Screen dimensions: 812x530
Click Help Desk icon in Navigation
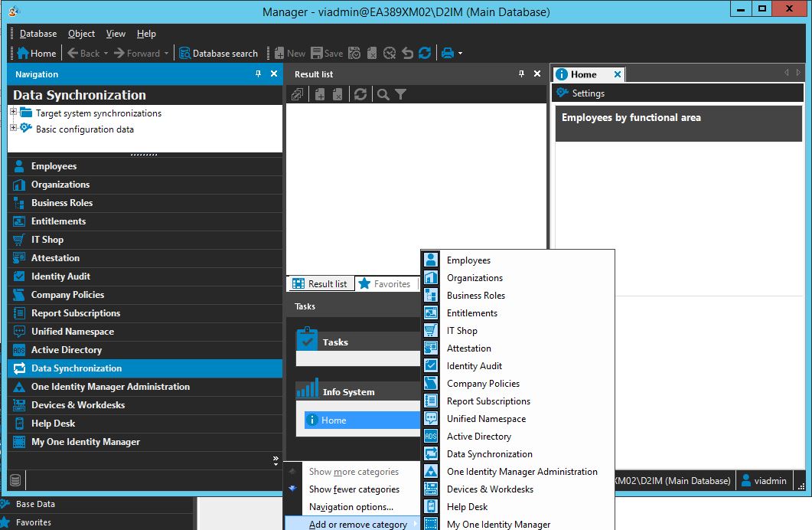click(x=19, y=424)
